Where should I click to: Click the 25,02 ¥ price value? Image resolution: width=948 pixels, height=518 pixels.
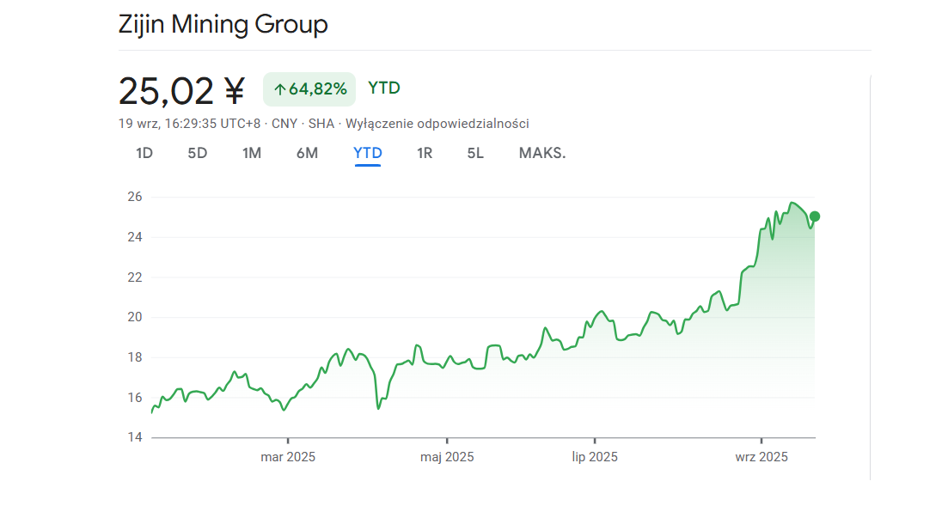click(x=181, y=91)
